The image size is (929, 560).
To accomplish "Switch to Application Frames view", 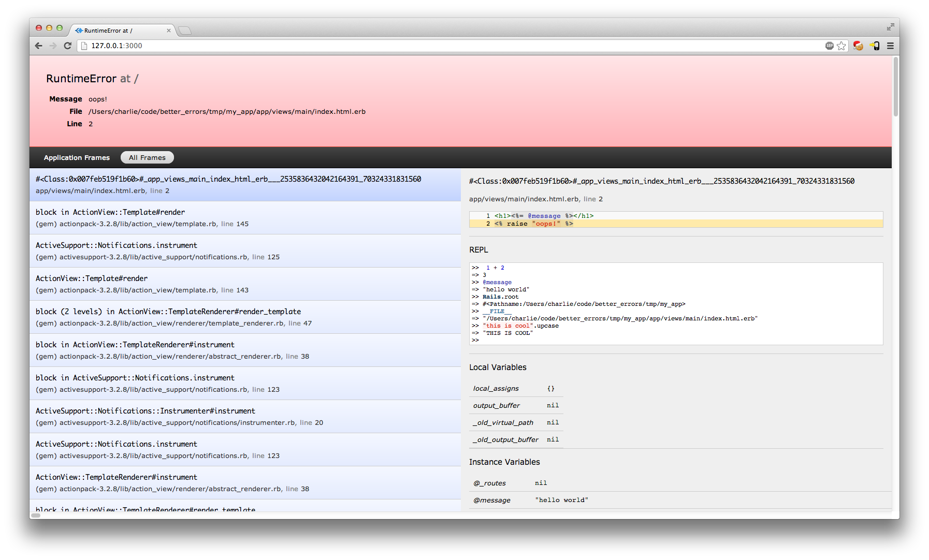I will coord(77,157).
